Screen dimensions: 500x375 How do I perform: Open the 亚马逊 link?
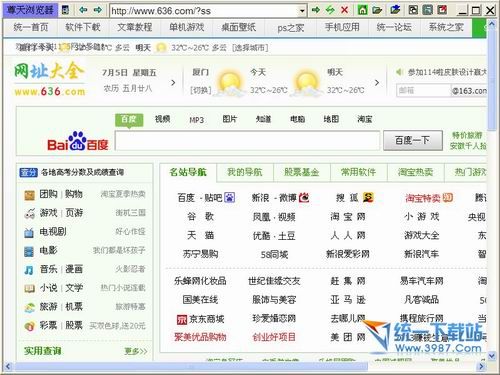coord(348,300)
